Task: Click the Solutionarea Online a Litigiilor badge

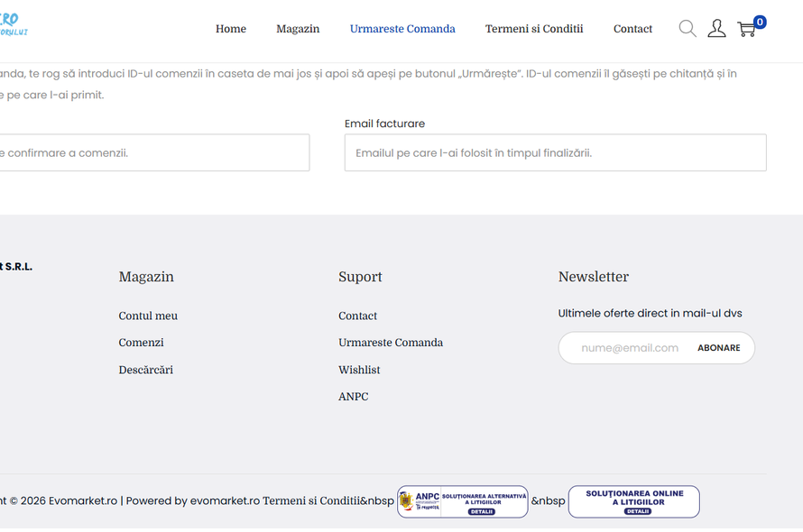Action: pos(633,501)
